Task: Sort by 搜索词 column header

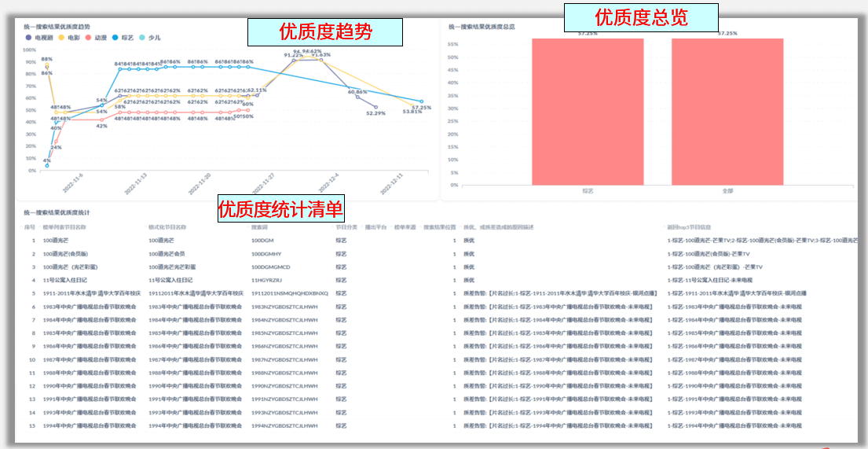Action: point(259,227)
